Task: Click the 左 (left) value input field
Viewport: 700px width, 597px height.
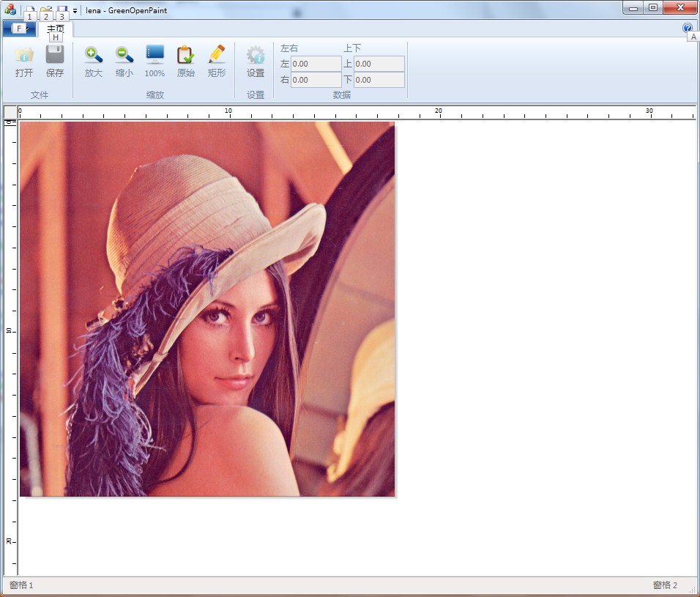Action: click(316, 64)
